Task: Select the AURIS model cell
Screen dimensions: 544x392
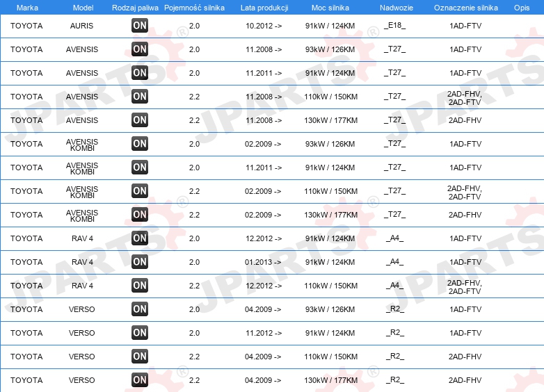Action: tap(82, 26)
